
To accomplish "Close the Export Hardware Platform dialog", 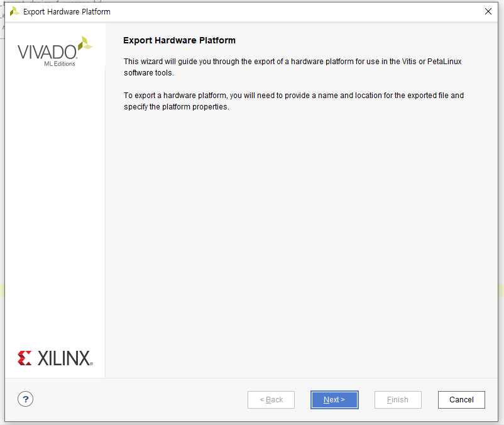I will coord(488,11).
